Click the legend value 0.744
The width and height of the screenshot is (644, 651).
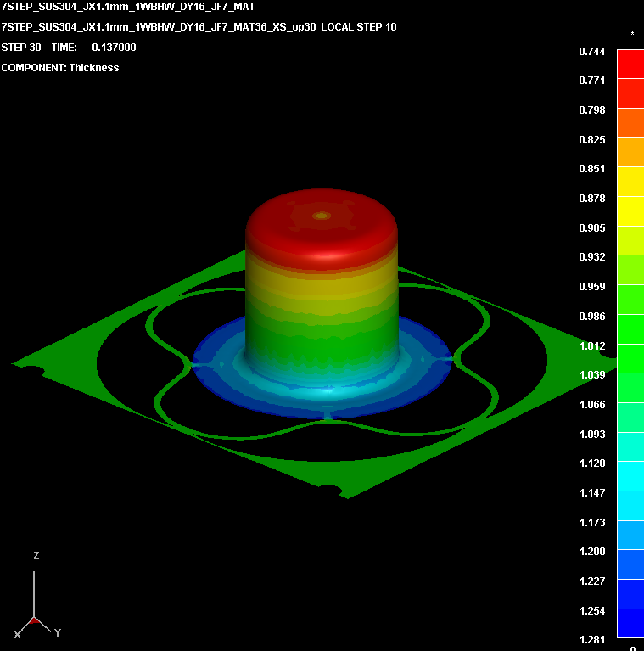[592, 52]
